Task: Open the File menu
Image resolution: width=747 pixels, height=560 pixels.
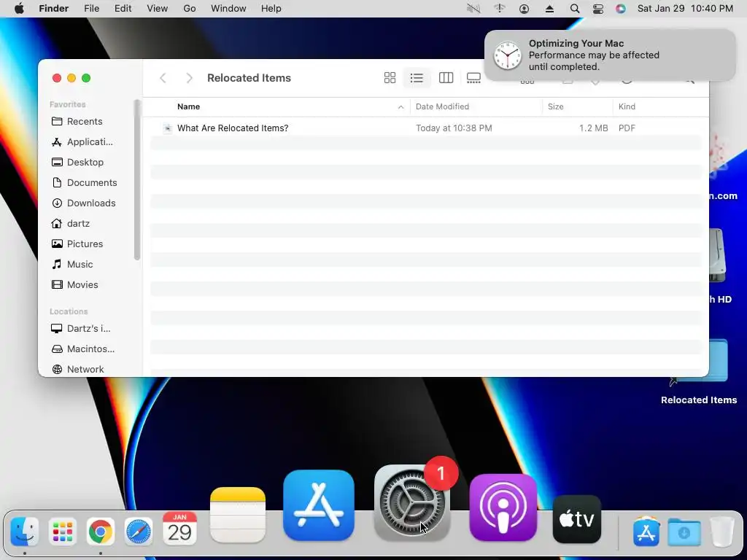Action: (91, 9)
